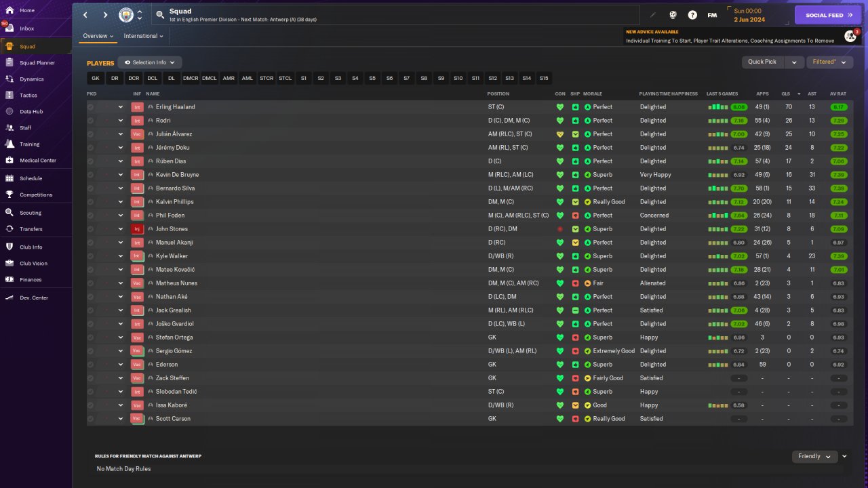868x488 pixels.
Task: Tick the pick checkbox for Scott Carson
Action: pyautogui.click(x=91, y=419)
